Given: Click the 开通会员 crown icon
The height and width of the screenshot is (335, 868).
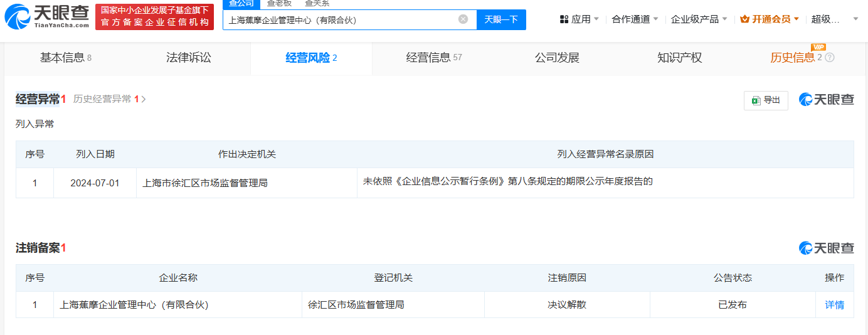Looking at the screenshot, I should [744, 19].
